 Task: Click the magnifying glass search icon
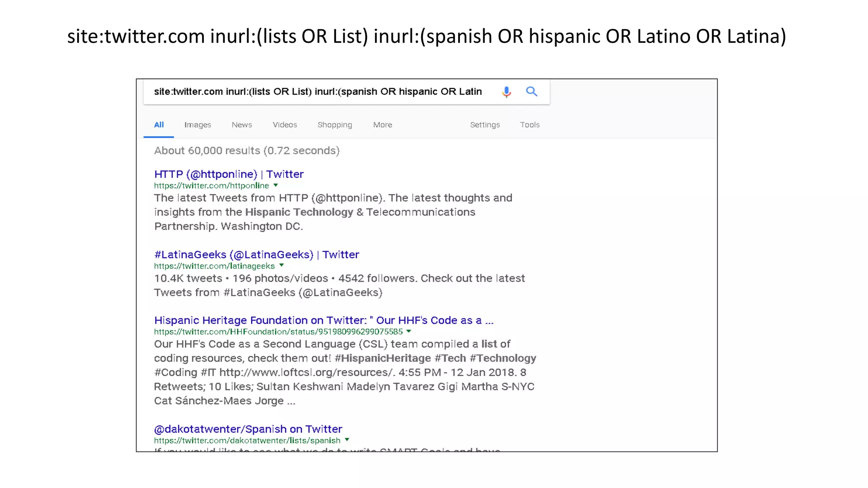tap(531, 91)
